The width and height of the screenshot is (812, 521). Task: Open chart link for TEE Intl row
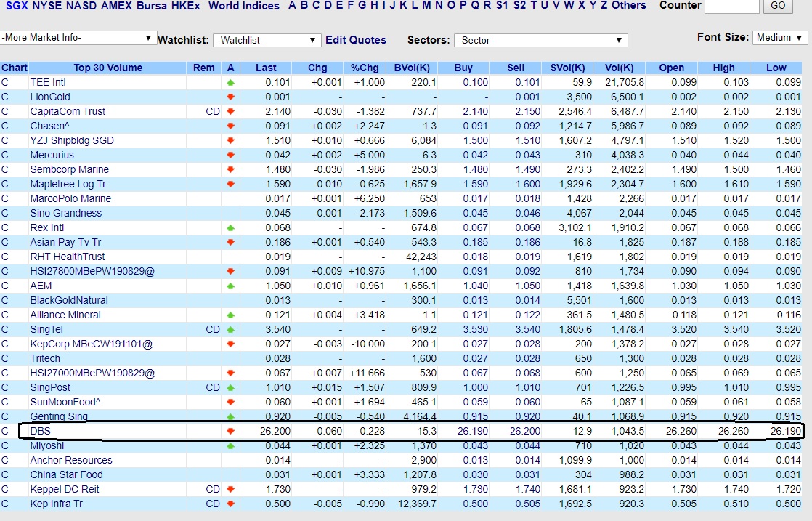[x=4, y=82]
